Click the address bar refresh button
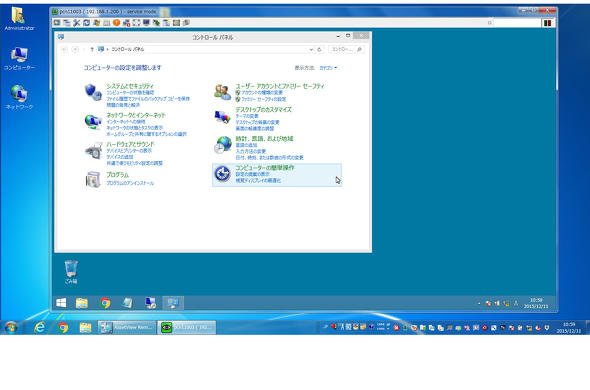Image resolution: width=590 pixels, height=390 pixels. coord(319,49)
